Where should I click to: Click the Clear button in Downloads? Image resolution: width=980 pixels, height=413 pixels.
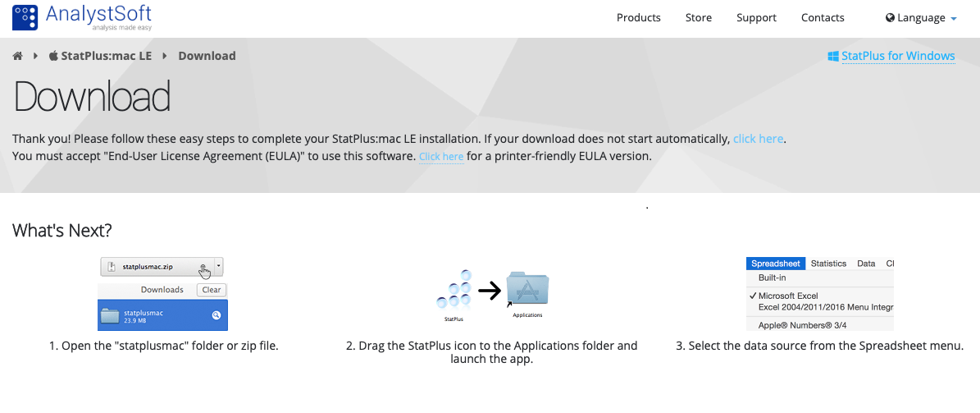tap(212, 290)
